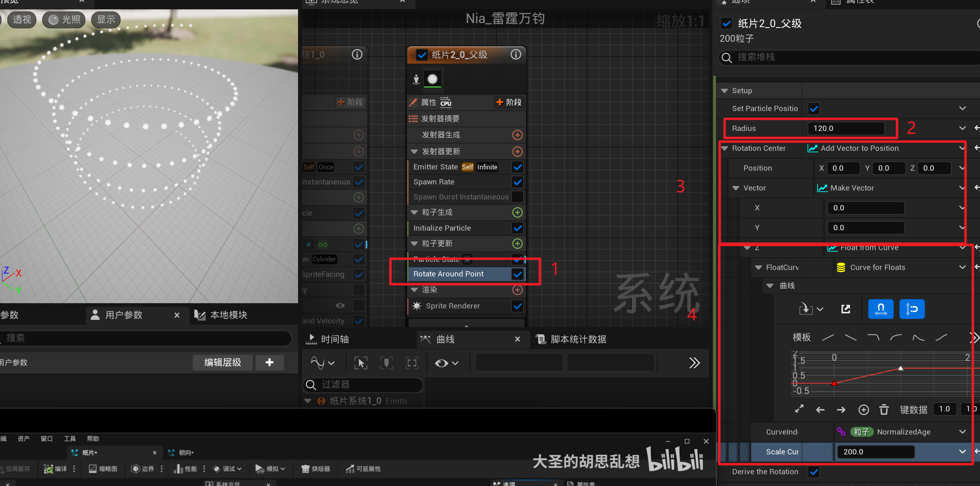Click the blue fit-vertical curve button
The image size is (980, 486).
912,309
